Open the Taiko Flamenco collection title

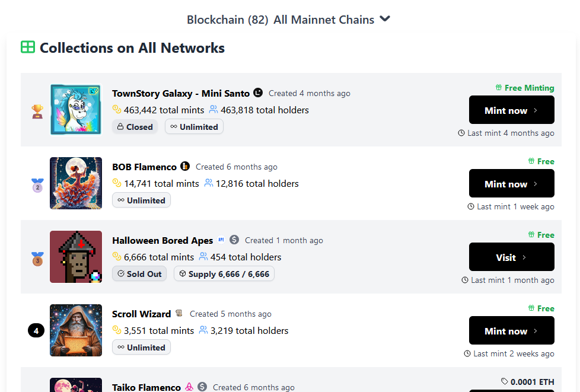click(146, 387)
